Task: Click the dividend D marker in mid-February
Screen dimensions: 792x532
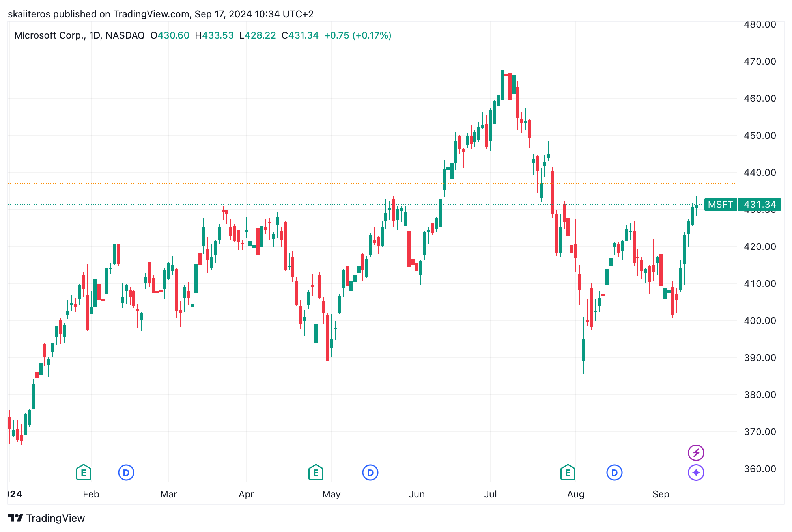Action: (x=126, y=472)
